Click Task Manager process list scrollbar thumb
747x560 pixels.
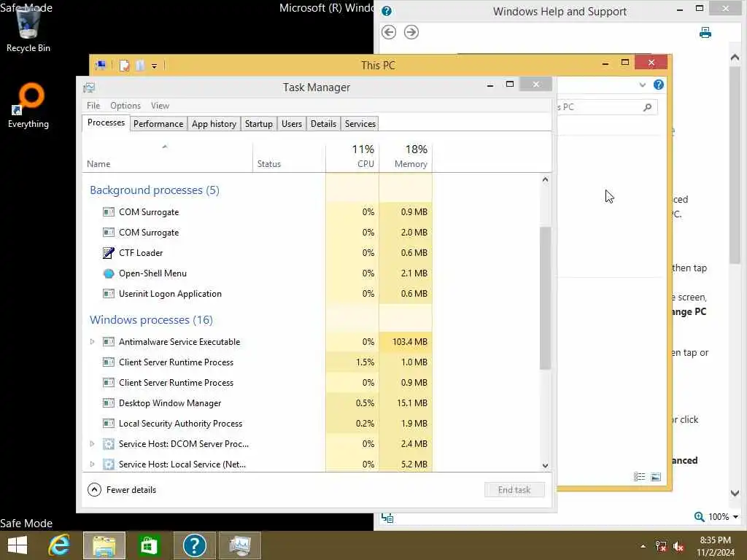pyautogui.click(x=545, y=298)
